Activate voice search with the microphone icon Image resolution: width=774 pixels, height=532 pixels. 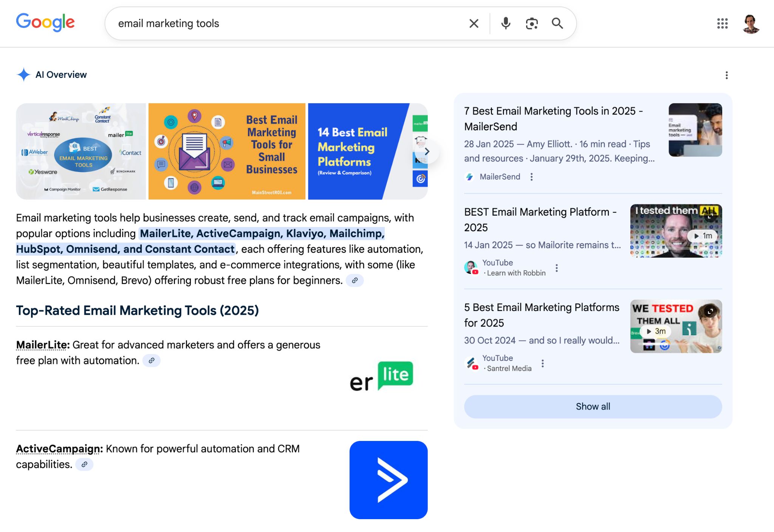click(x=505, y=23)
